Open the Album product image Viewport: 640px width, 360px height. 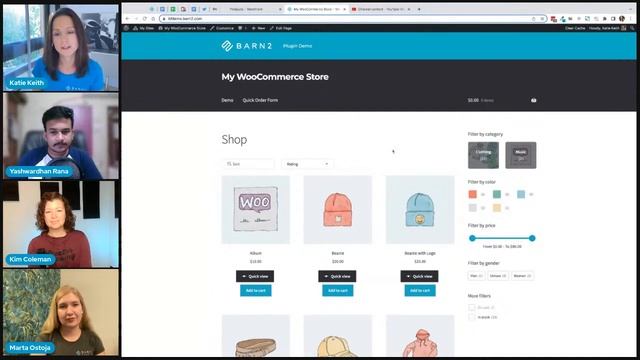(256, 210)
